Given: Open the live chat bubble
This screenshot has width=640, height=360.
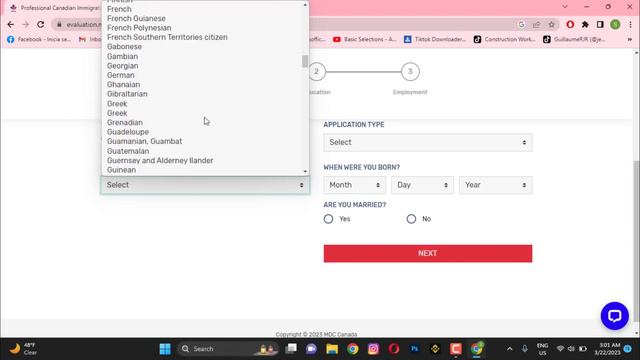Looking at the screenshot, I should pos(615,316).
